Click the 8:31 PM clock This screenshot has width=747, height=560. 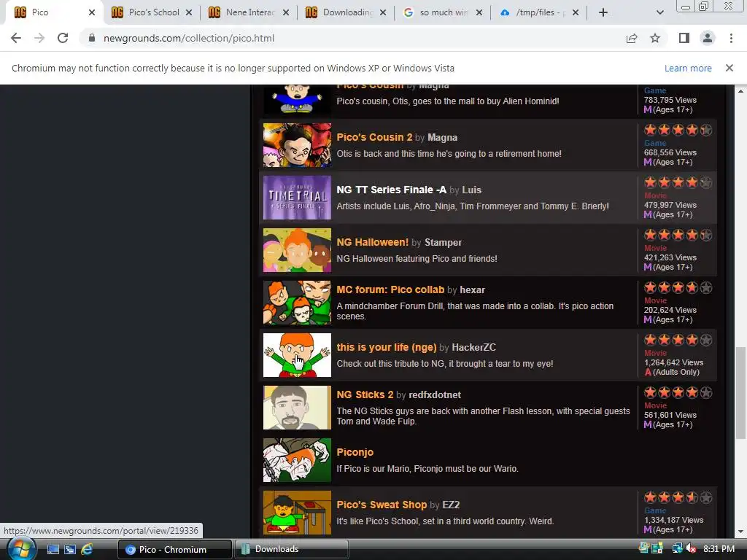[x=719, y=548]
